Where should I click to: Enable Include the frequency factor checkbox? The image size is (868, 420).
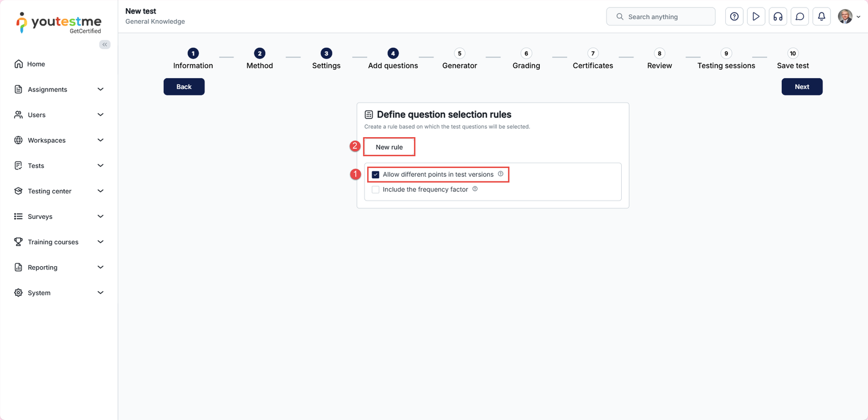[x=375, y=190]
